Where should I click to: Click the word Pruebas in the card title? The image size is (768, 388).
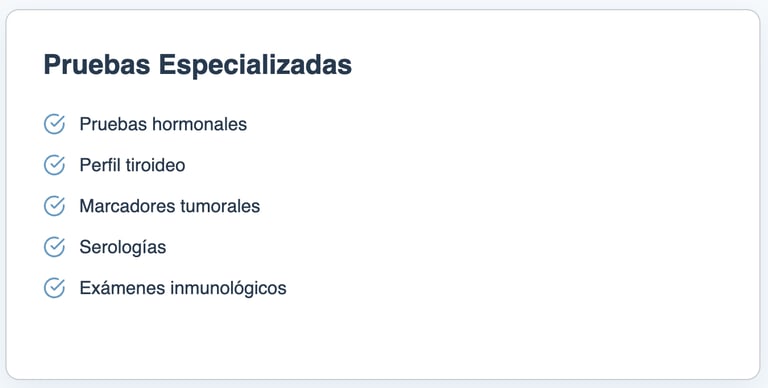coord(97,65)
